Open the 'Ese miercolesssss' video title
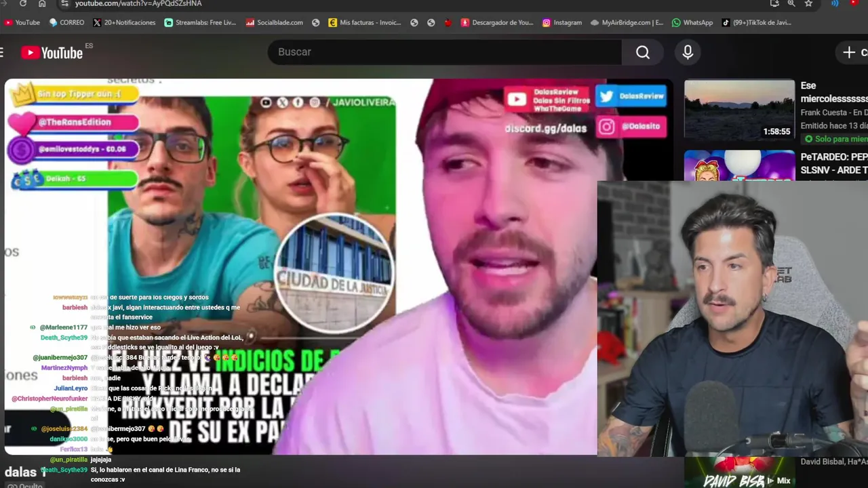Viewport: 868px width, 488px height. pos(834,92)
